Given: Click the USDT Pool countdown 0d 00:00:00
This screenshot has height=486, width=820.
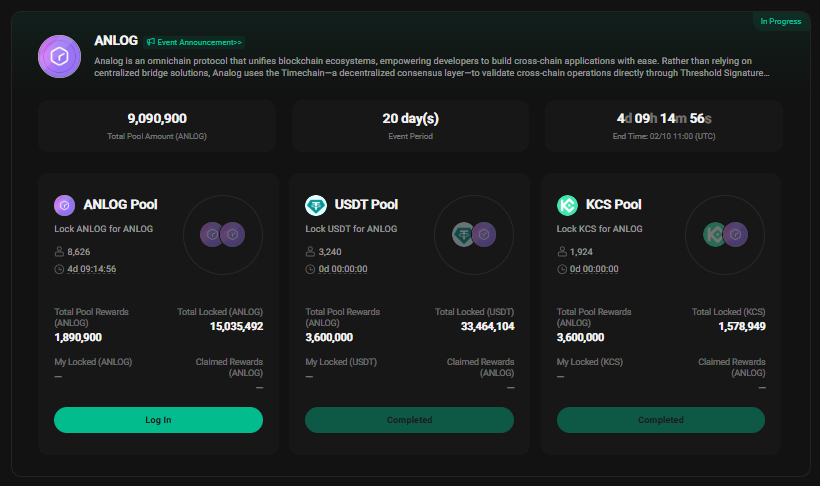Looking at the screenshot, I should coord(343,269).
